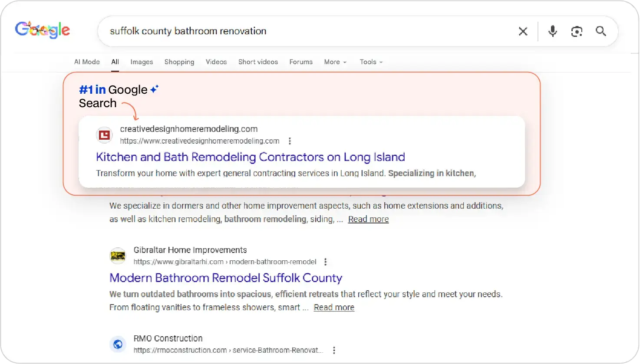The width and height of the screenshot is (640, 364).
Task: Open three-dot menu for RMO Construction result
Action: tap(334, 350)
